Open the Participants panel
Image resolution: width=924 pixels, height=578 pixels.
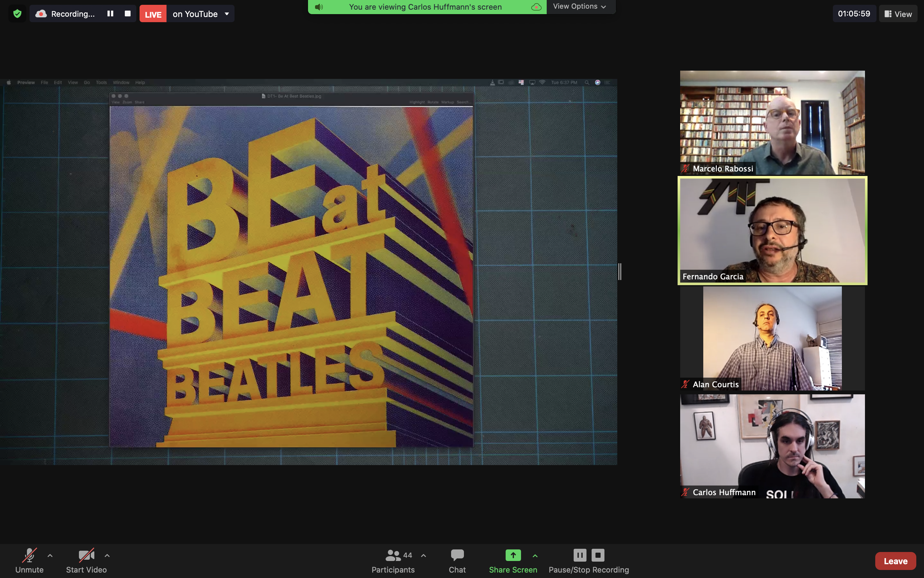393,561
